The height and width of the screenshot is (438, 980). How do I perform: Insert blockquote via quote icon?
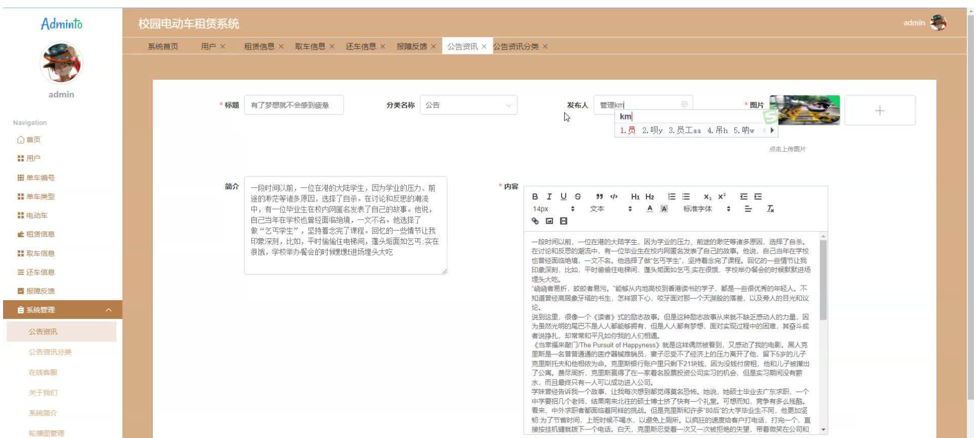point(600,197)
